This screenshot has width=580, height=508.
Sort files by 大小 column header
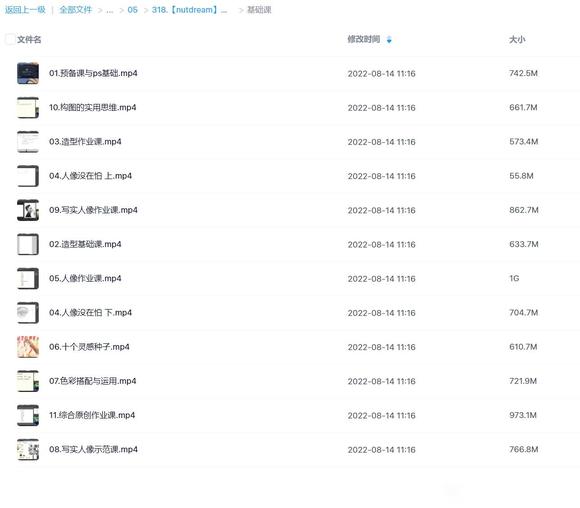point(517,39)
